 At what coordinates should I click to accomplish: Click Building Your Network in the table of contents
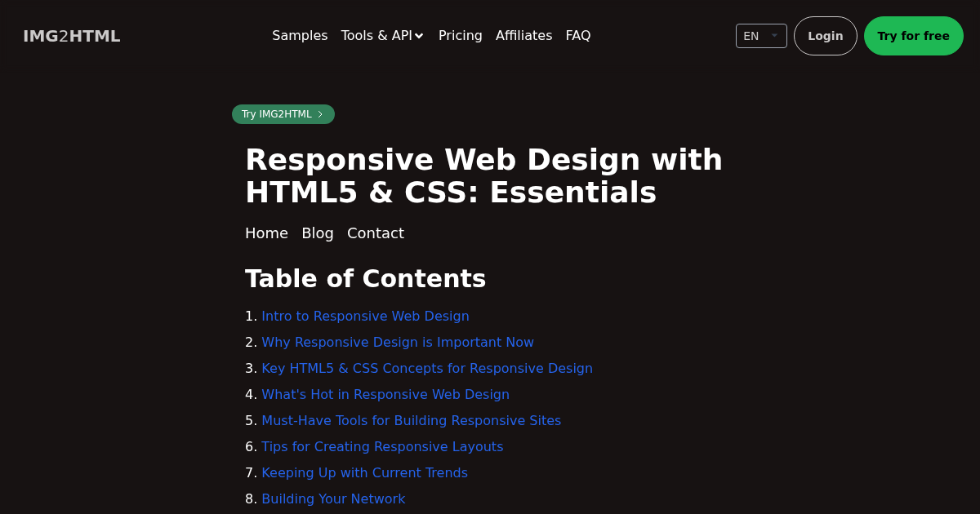[x=333, y=498]
